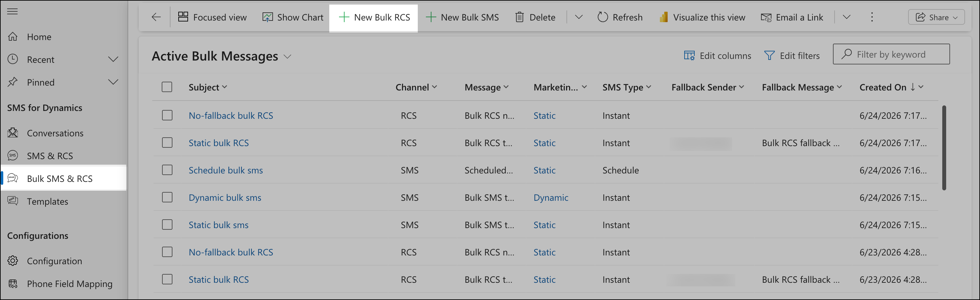Click the Share arrow icon

coord(920,17)
